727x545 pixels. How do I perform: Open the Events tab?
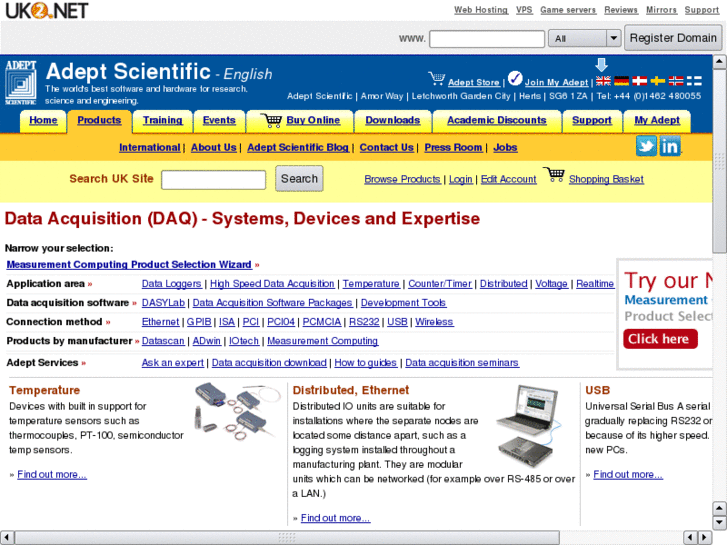(x=219, y=120)
